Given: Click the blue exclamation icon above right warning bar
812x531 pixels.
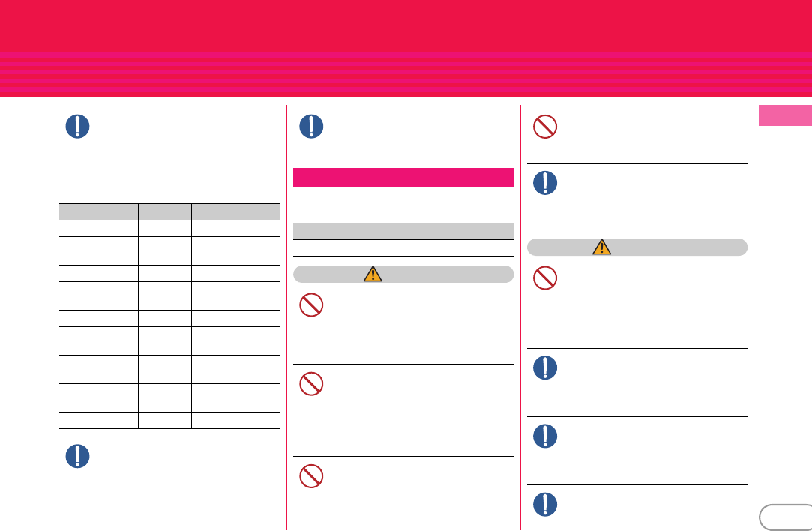Looking at the screenshot, I should pyautogui.click(x=545, y=183).
